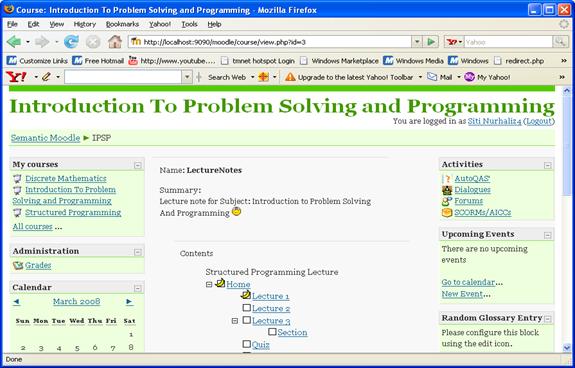
Task: Click the Firefox reload page icon
Action: (x=71, y=42)
